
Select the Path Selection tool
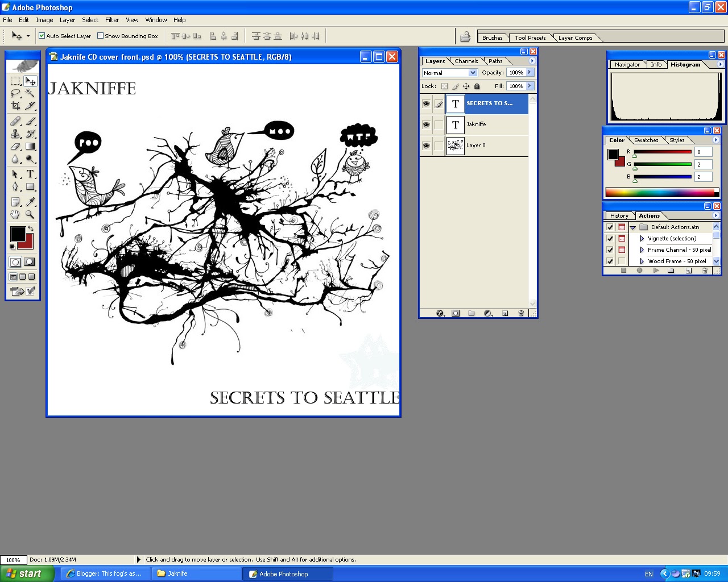(x=15, y=174)
